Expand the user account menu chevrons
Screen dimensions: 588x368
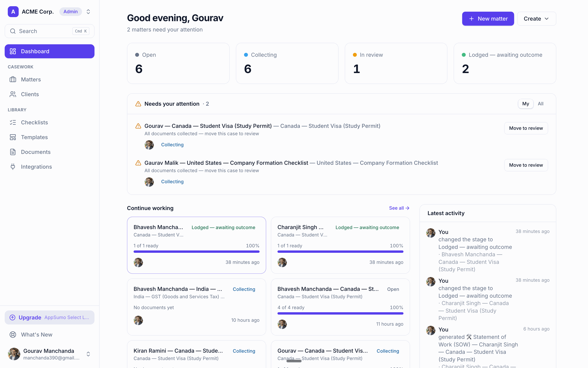click(88, 354)
